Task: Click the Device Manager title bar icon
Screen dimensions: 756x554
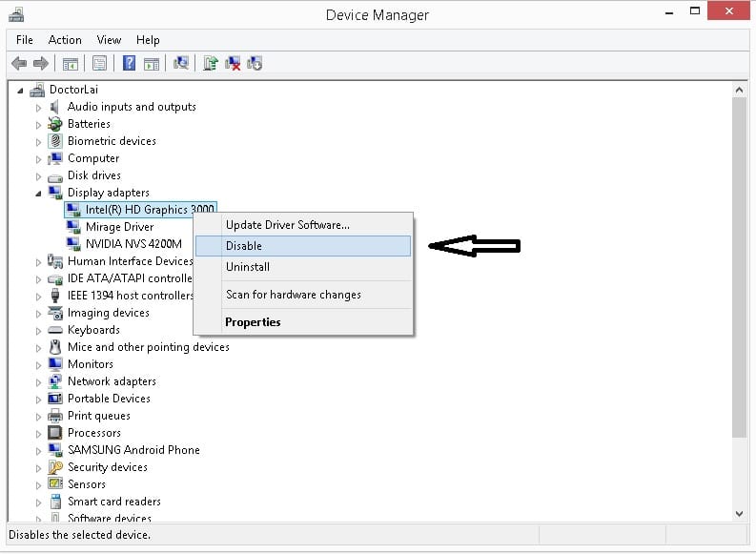Action: [x=16, y=15]
